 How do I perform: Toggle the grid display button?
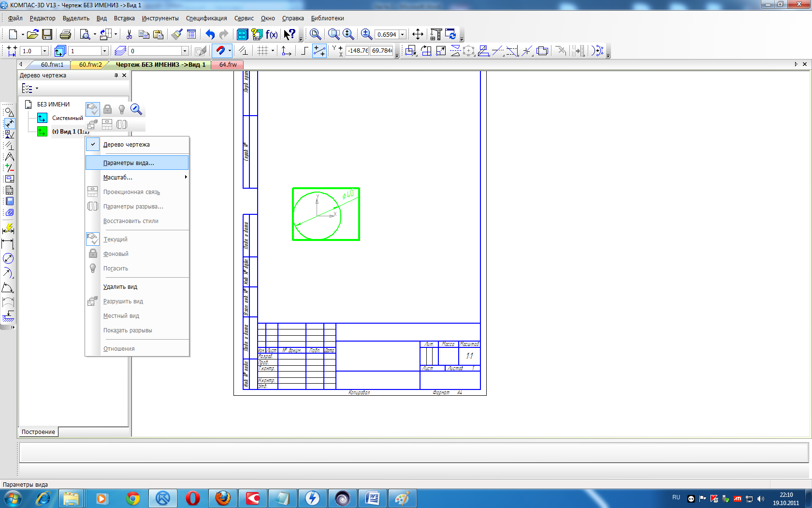tap(262, 51)
